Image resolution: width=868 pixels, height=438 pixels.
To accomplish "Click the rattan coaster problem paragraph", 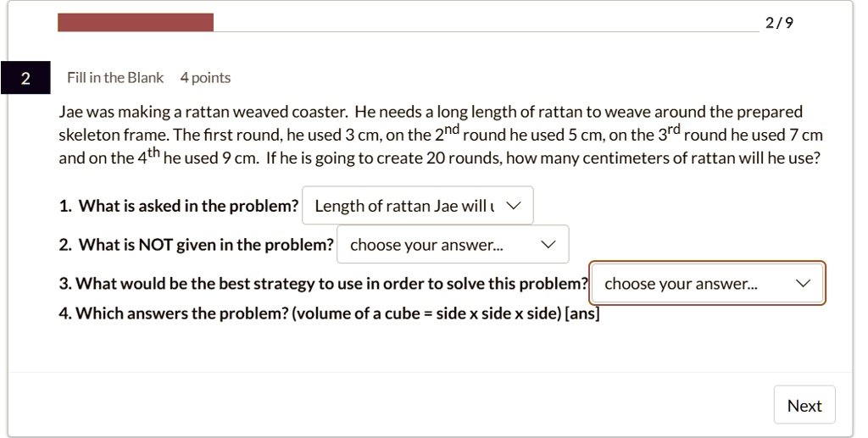I will pyautogui.click(x=441, y=135).
